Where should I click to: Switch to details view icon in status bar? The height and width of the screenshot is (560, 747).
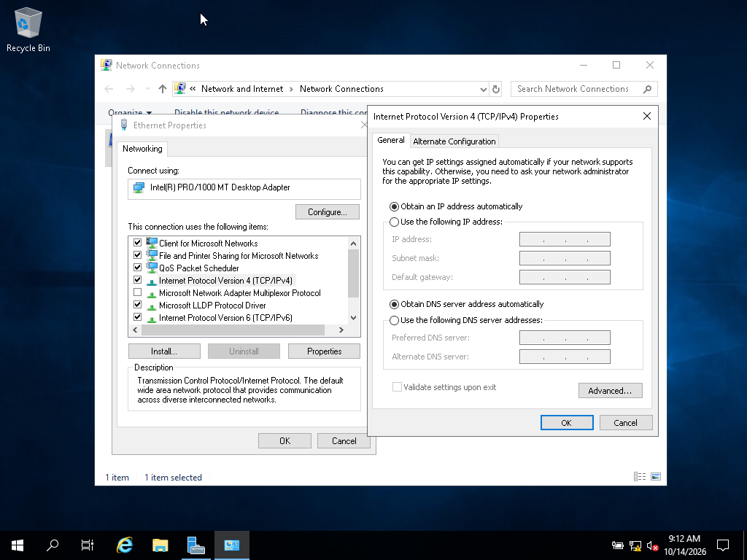point(640,477)
